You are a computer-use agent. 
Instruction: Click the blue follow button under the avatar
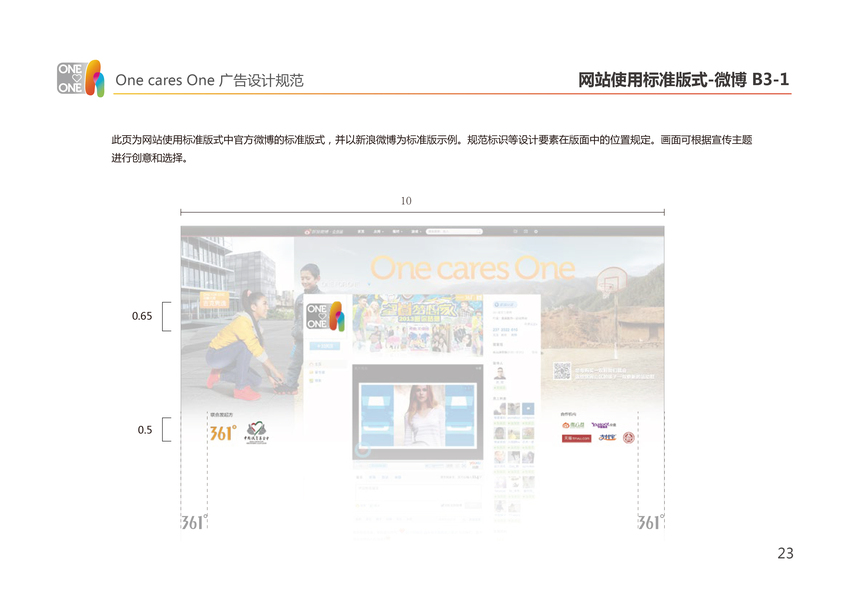[x=324, y=346]
